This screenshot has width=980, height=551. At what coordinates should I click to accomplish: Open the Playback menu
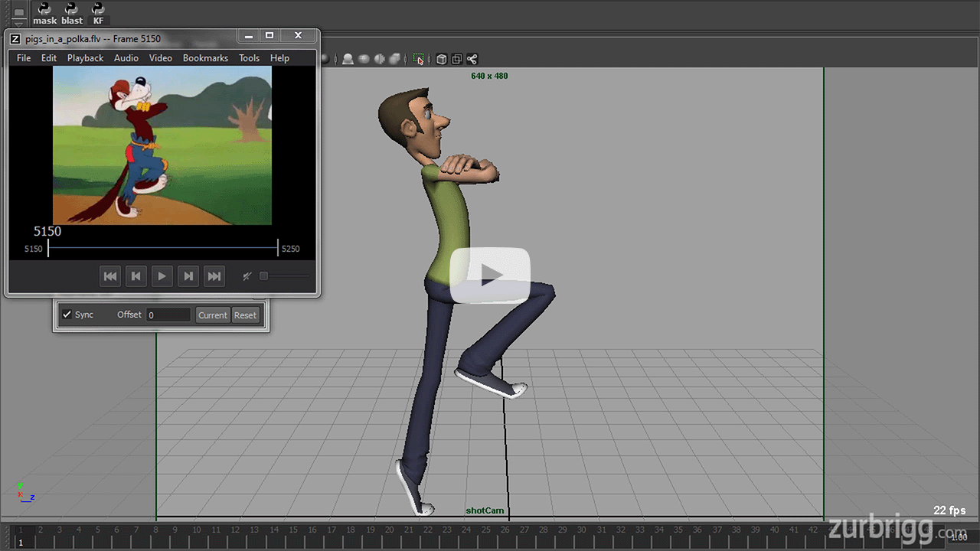coord(85,57)
